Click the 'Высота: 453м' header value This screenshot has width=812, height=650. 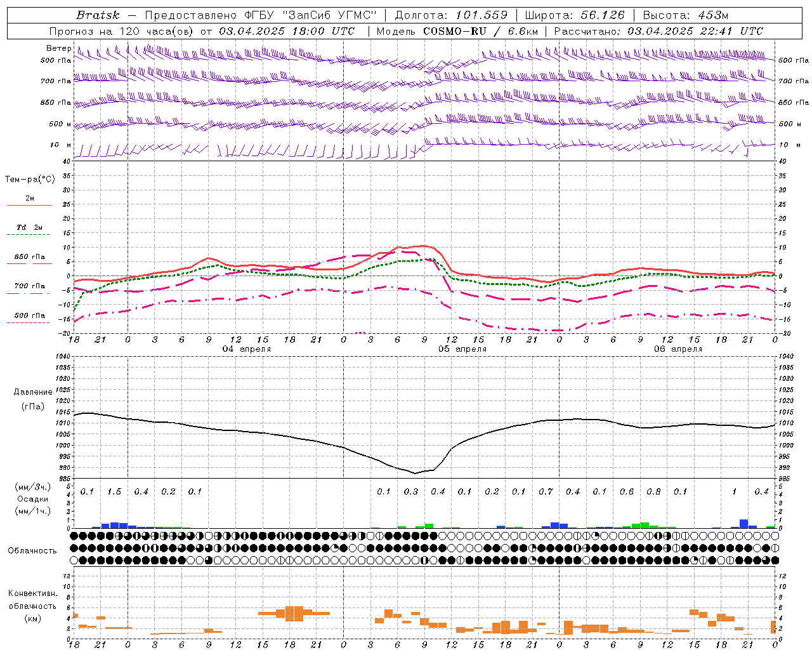coord(685,15)
